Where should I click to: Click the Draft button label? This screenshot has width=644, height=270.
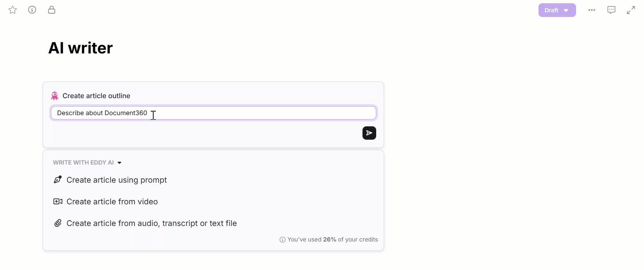pyautogui.click(x=551, y=10)
